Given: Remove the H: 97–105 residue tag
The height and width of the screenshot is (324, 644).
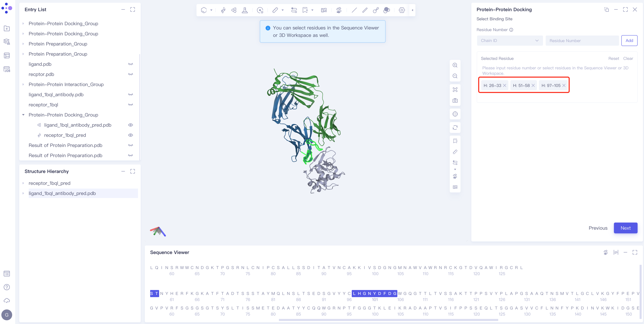Looking at the screenshot, I should point(564,86).
